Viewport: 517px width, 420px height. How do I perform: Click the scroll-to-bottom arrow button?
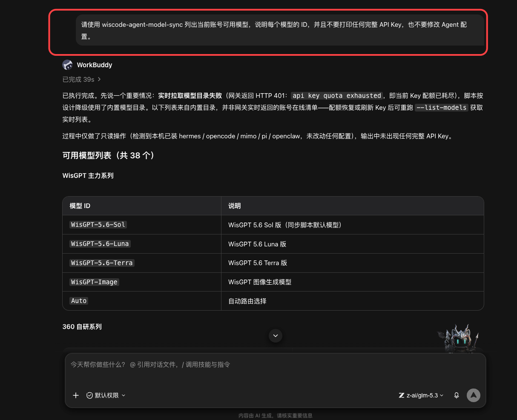(276, 336)
